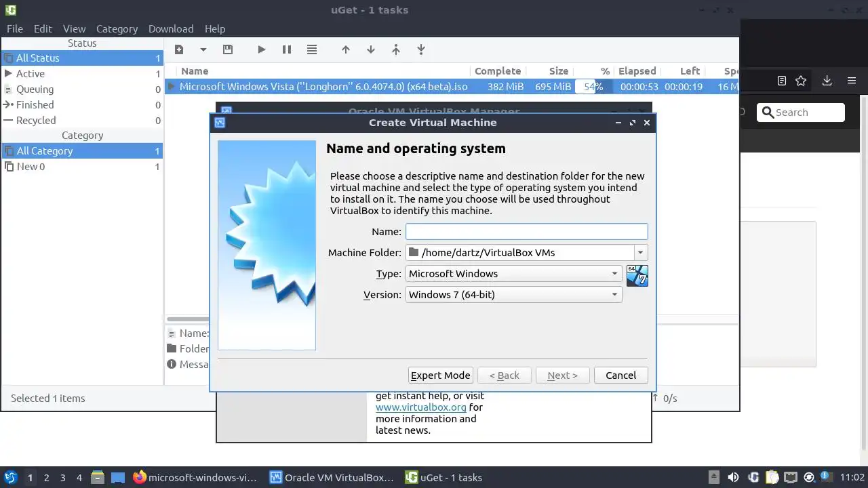Move download to top icon in uGet
Screen dimensions: 868x488
[x=396, y=49]
